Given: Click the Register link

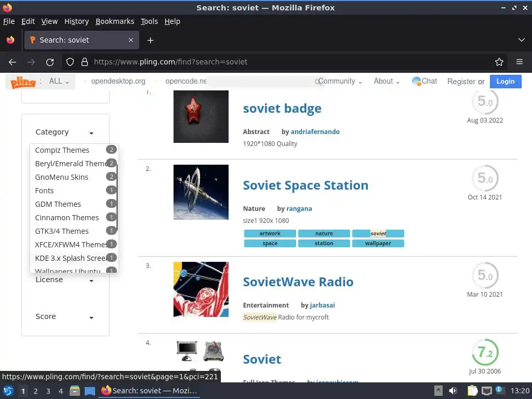Looking at the screenshot, I should coord(461,82).
